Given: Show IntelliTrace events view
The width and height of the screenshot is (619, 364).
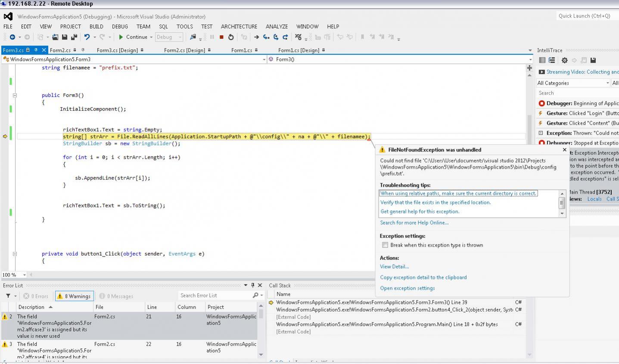Looking at the screenshot, I should [542, 60].
